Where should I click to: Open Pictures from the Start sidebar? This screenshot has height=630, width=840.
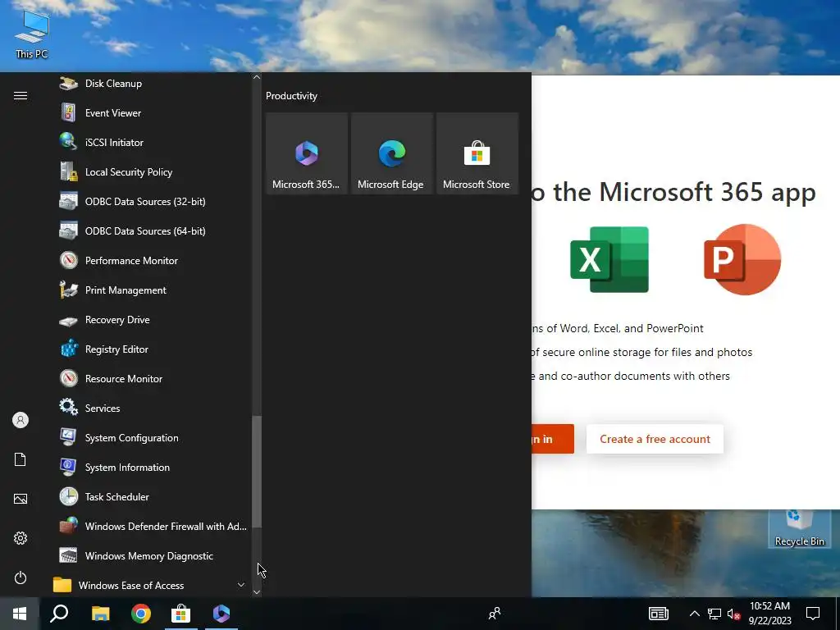point(21,499)
